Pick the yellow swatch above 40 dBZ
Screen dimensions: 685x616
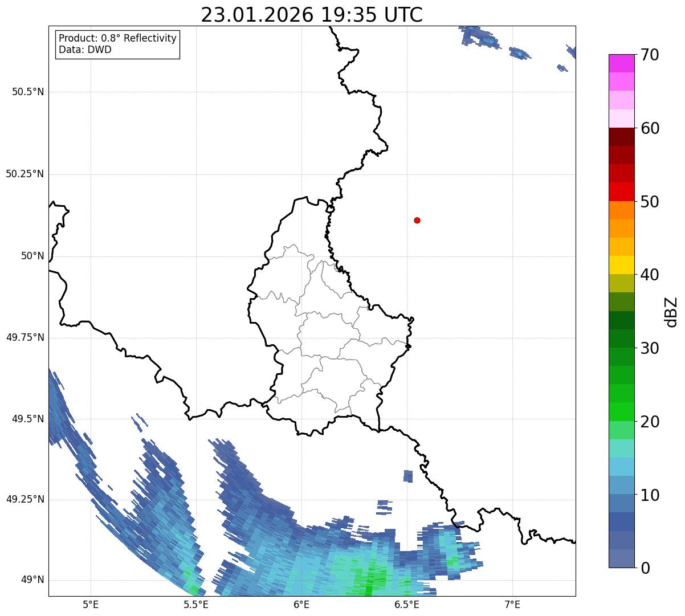click(x=621, y=265)
